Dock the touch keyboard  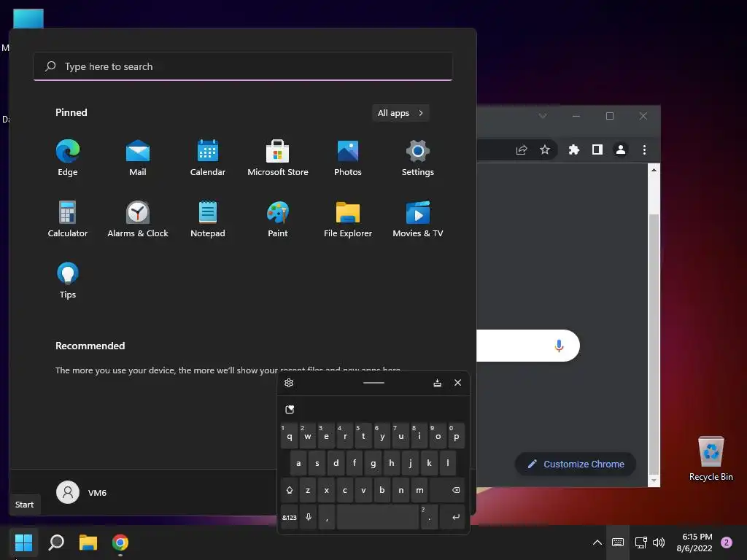tap(438, 383)
